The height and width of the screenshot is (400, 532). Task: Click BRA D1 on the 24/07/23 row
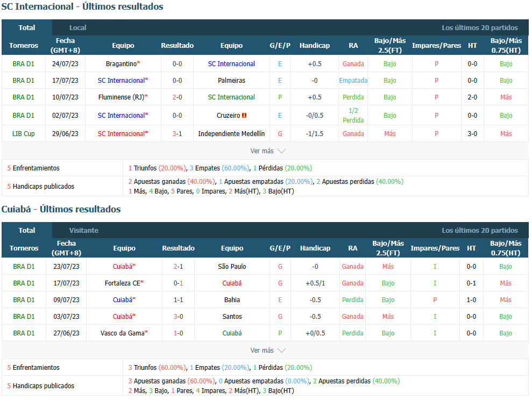coord(24,64)
